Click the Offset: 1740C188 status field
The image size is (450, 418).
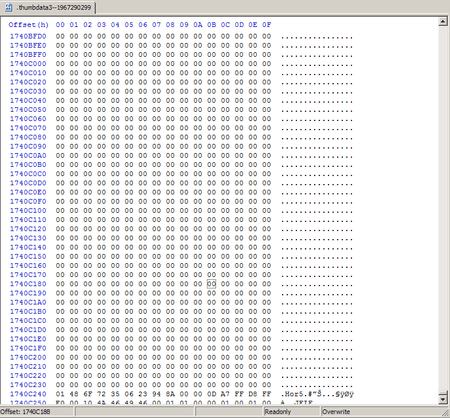[37, 412]
